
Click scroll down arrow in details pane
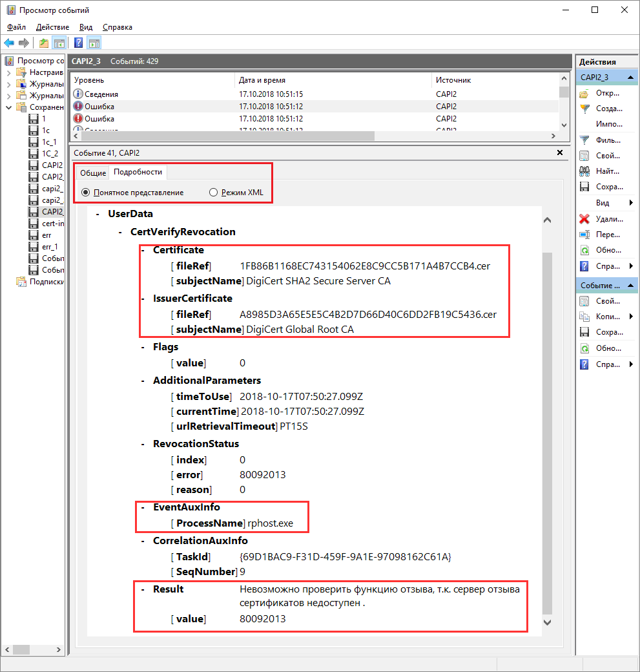point(547,622)
